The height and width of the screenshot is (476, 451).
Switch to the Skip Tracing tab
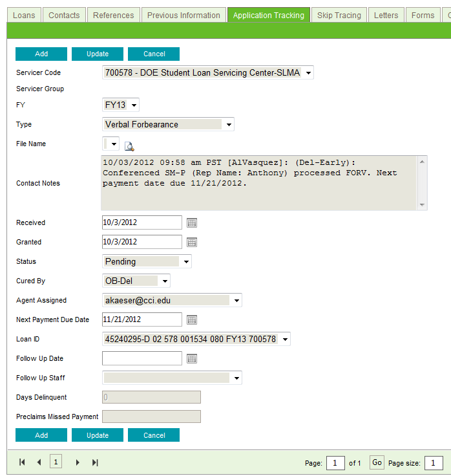[x=339, y=15]
